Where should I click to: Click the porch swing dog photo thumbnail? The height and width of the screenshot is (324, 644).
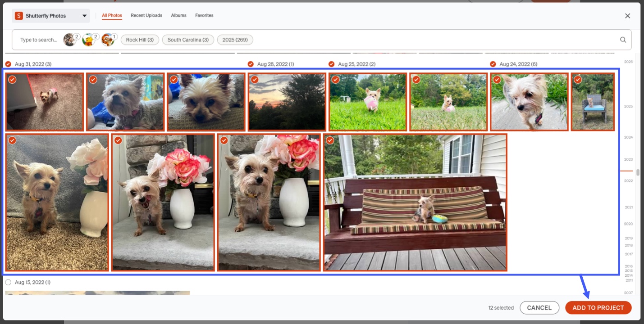415,202
